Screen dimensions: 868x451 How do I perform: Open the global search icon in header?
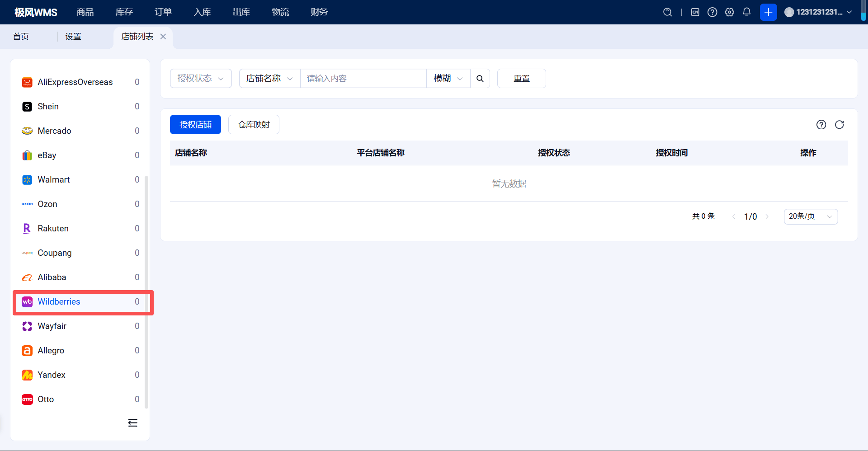(667, 12)
